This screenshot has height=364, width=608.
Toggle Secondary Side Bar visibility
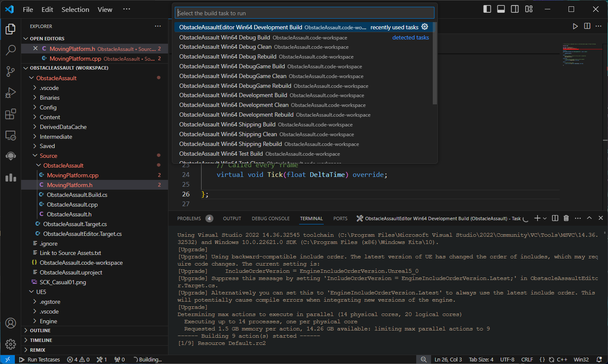point(515,9)
